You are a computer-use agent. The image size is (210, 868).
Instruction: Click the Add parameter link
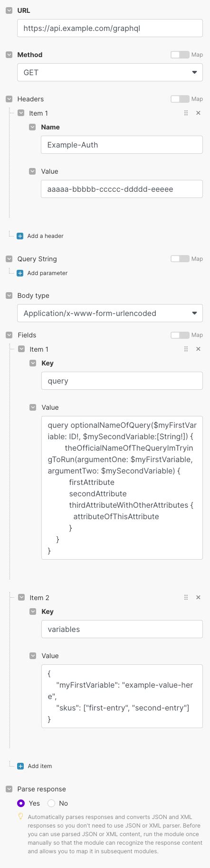coord(48,273)
